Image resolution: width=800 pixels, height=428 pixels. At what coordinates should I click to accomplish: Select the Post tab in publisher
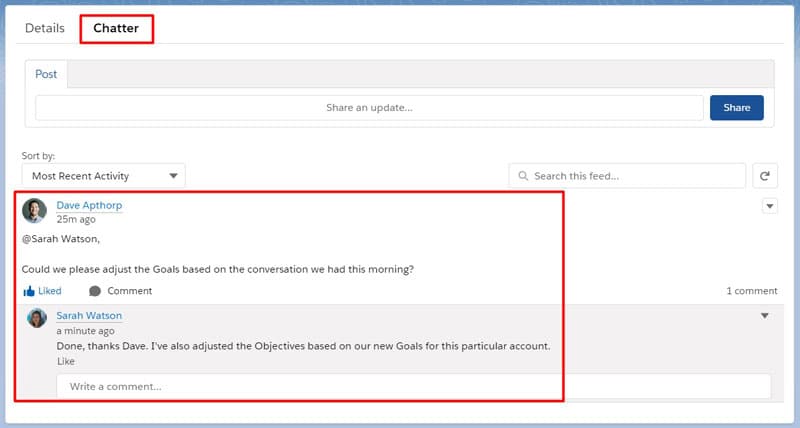tap(46, 74)
